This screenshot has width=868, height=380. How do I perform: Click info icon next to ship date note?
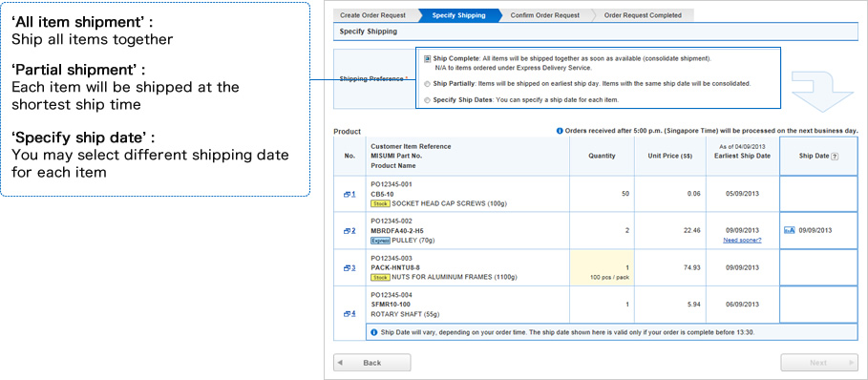374,332
